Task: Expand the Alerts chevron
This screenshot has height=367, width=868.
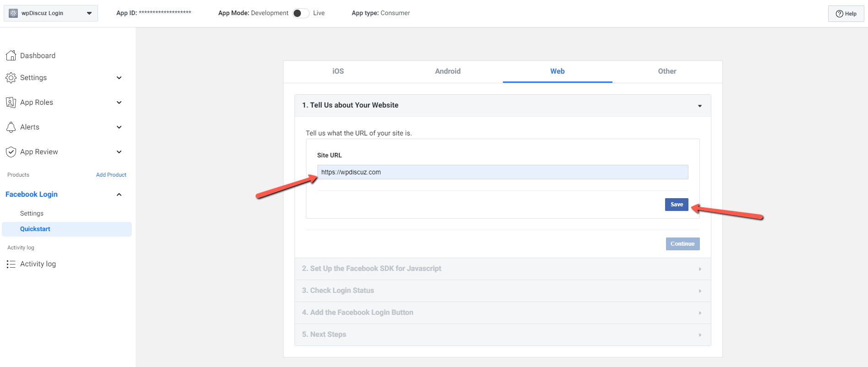Action: click(x=119, y=127)
